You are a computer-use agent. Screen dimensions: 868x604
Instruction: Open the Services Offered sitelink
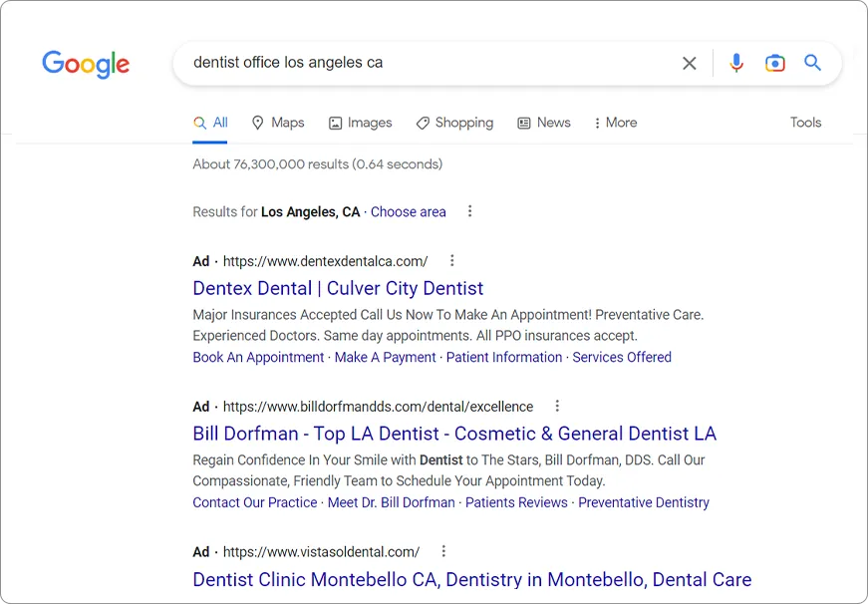(622, 357)
